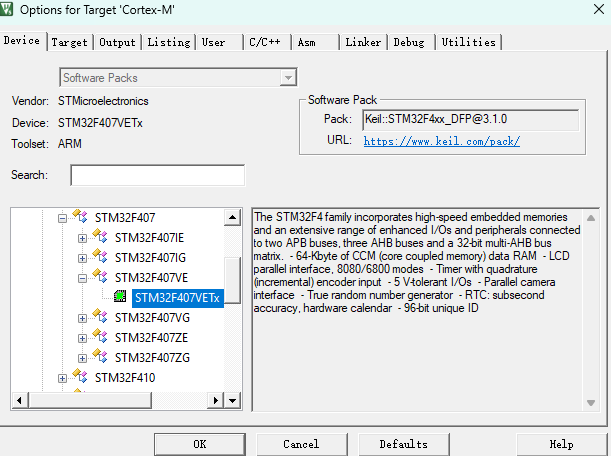The width and height of the screenshot is (611, 456).
Task: Expand the STM32F410 node
Action: (62, 378)
